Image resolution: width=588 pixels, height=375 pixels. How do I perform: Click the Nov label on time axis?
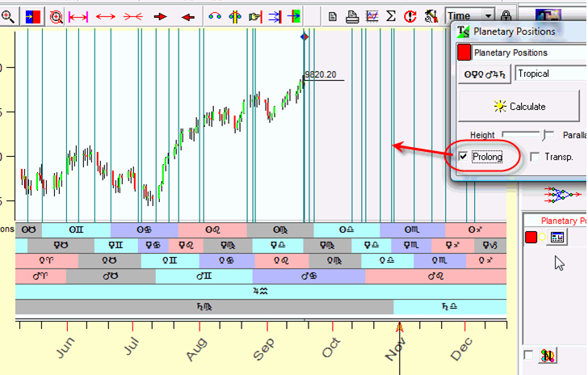pos(396,348)
